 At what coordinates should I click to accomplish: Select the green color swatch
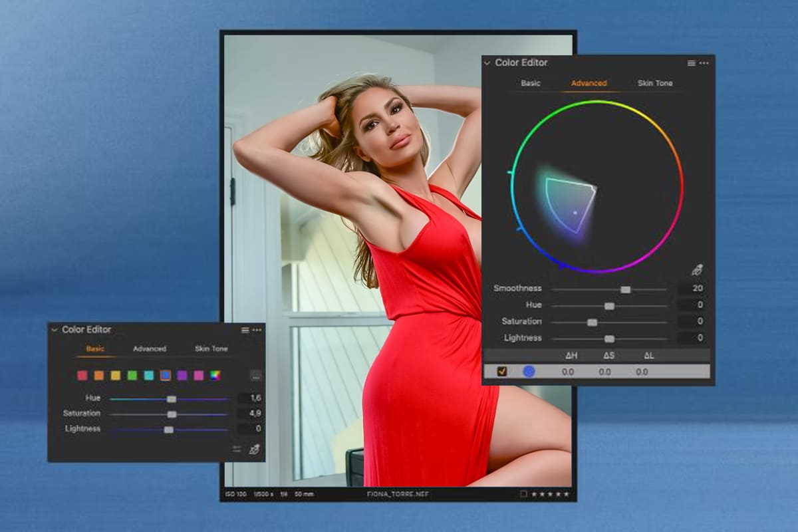click(132, 375)
